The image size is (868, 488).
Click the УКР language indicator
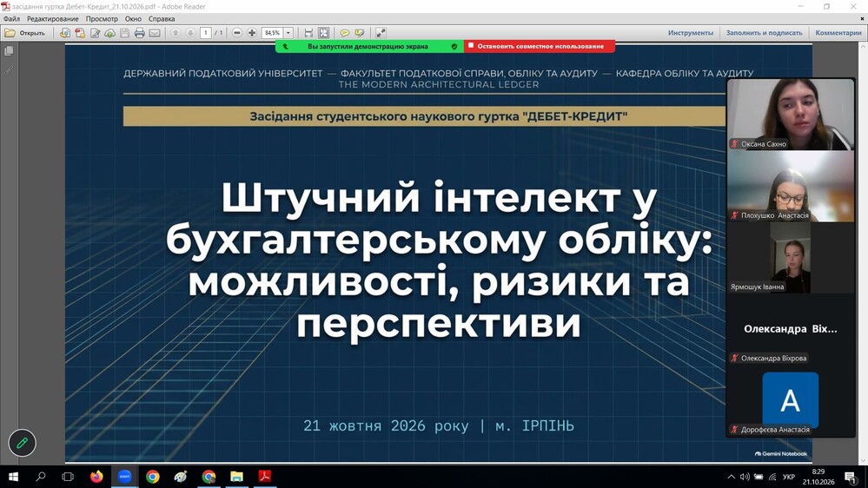[x=789, y=477]
